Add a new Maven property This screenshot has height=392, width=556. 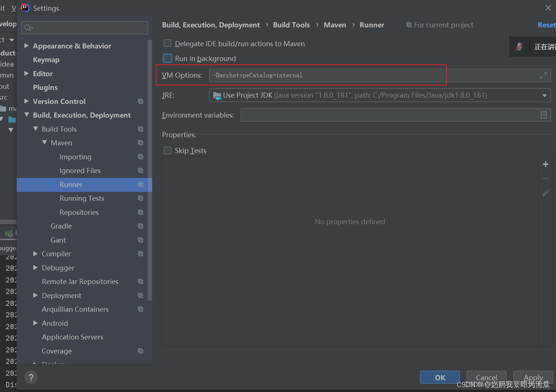pyautogui.click(x=546, y=164)
